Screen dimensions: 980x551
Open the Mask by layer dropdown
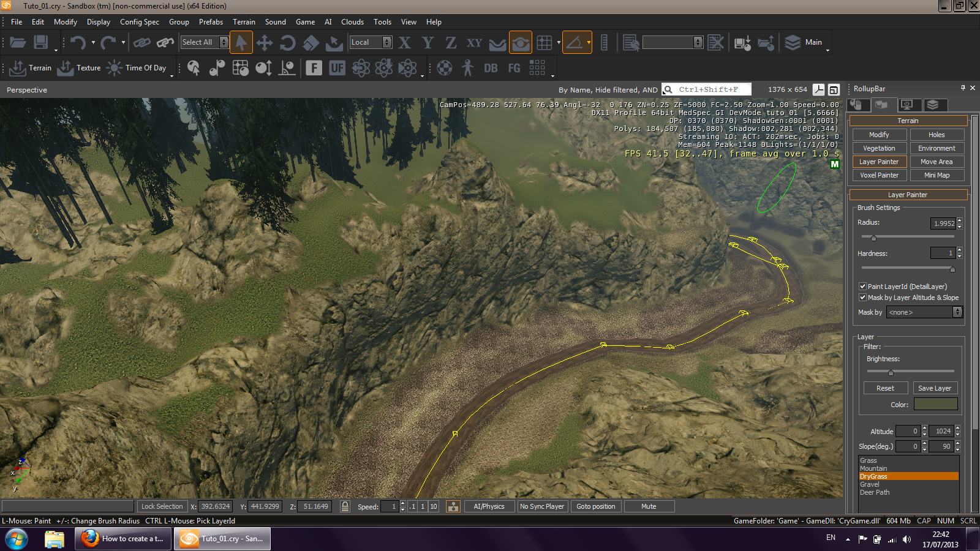[957, 312]
